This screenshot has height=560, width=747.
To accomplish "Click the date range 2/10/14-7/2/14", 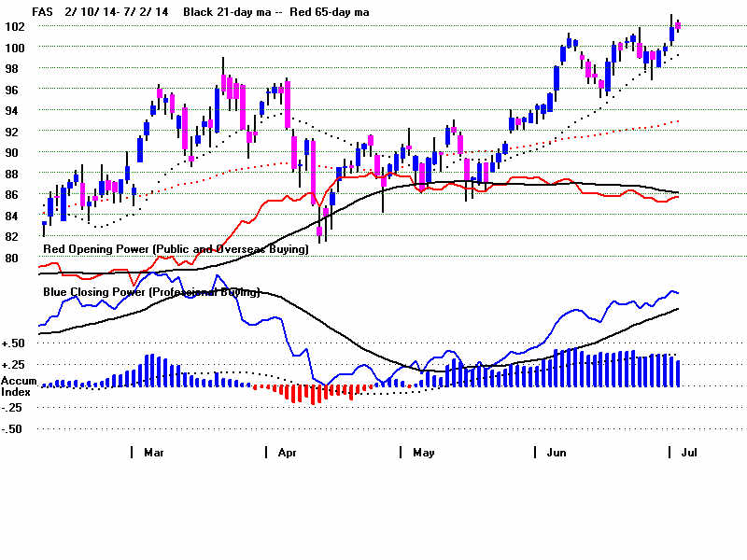I will 117,12.
